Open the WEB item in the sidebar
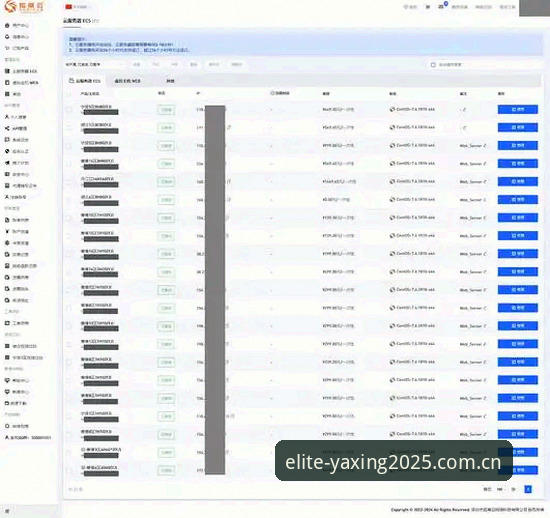This screenshot has height=518, width=550. pos(22,83)
